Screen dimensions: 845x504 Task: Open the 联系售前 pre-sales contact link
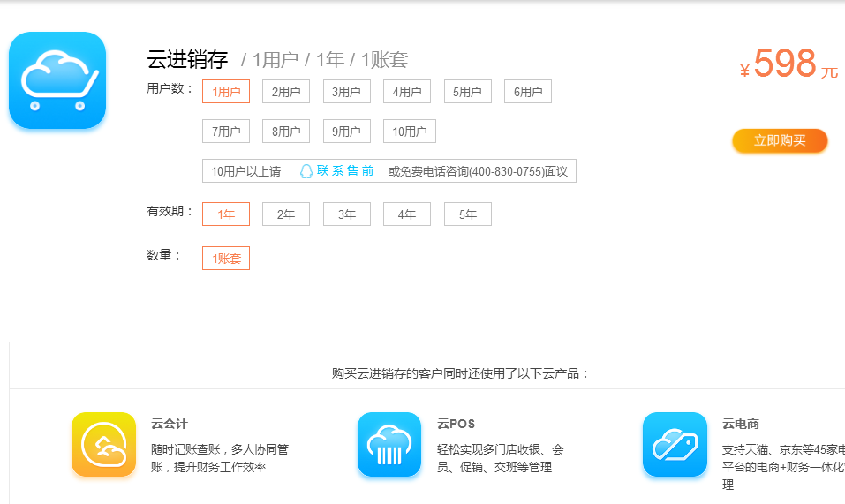(345, 170)
